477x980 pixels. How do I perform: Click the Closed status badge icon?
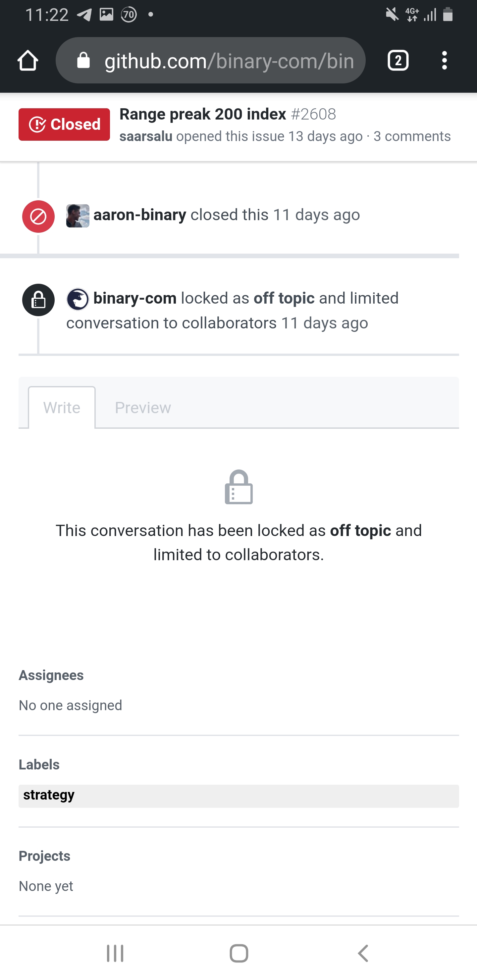click(x=37, y=124)
